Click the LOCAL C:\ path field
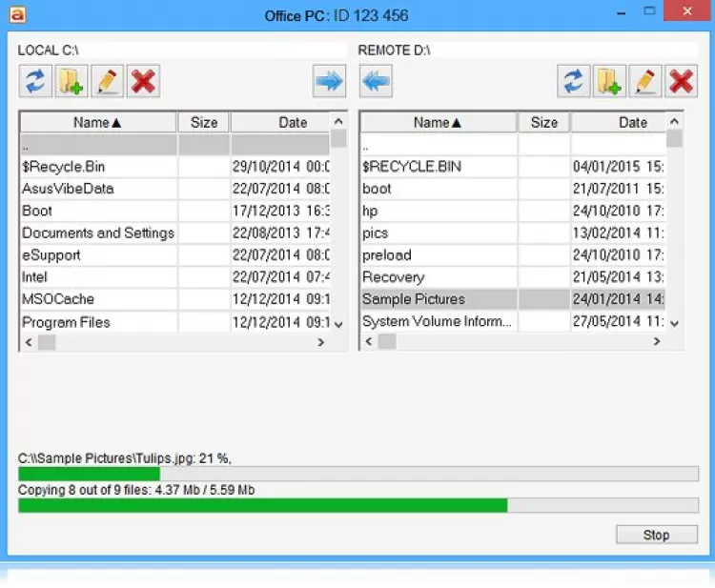 tap(182, 51)
